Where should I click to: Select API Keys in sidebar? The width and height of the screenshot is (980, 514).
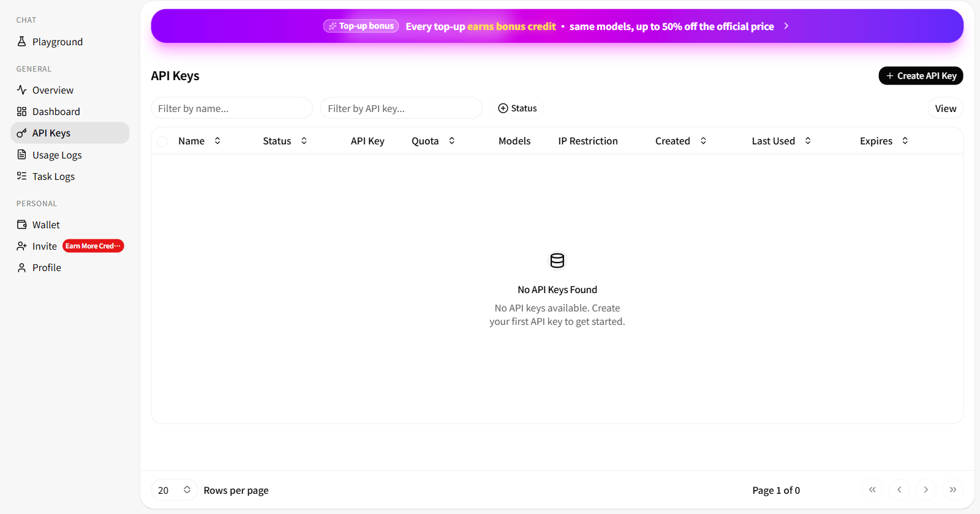click(x=70, y=133)
